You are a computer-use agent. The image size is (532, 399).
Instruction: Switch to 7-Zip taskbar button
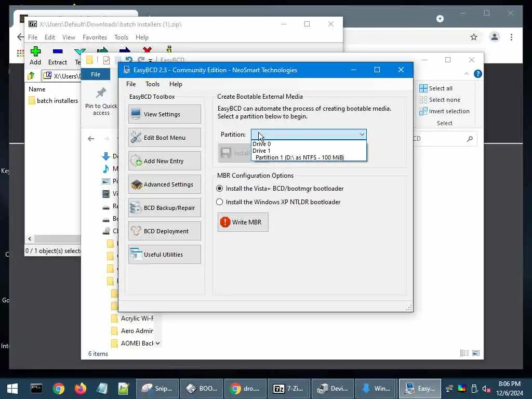289,389
